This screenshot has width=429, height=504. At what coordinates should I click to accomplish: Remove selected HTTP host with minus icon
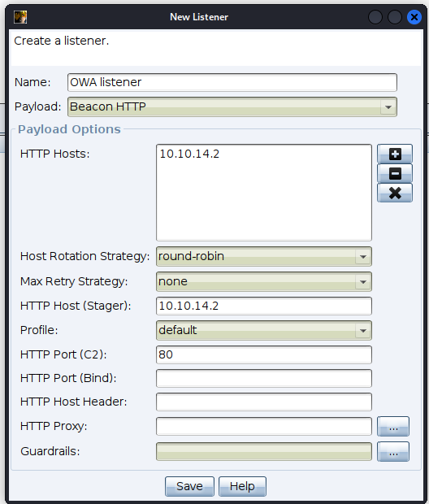(x=395, y=173)
